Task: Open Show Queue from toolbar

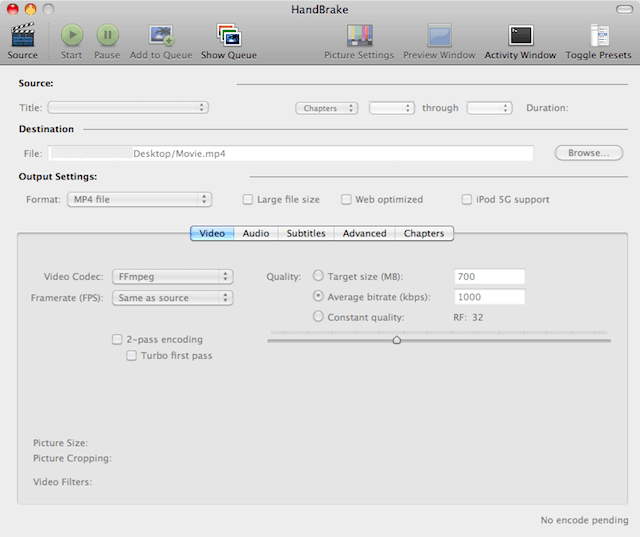Action: click(x=228, y=36)
